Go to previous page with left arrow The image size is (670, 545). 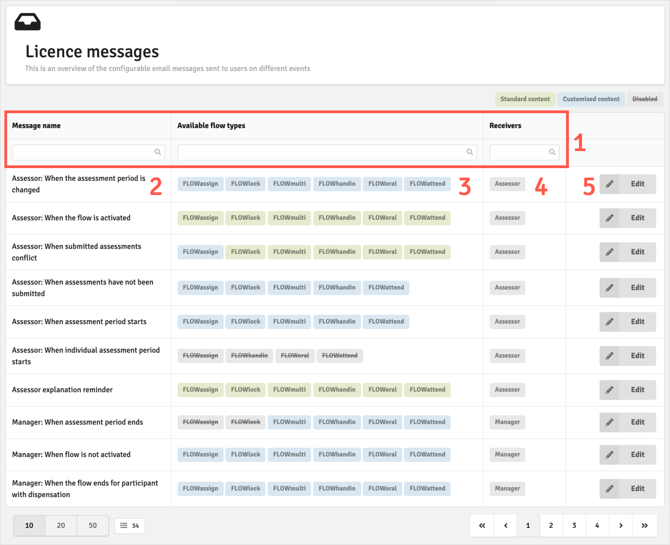(505, 526)
